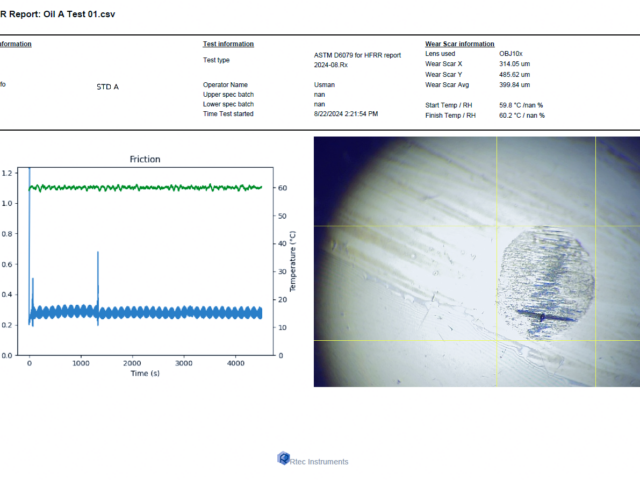Click the 'STD A' sample label
The width and height of the screenshot is (640, 480).
[108, 87]
